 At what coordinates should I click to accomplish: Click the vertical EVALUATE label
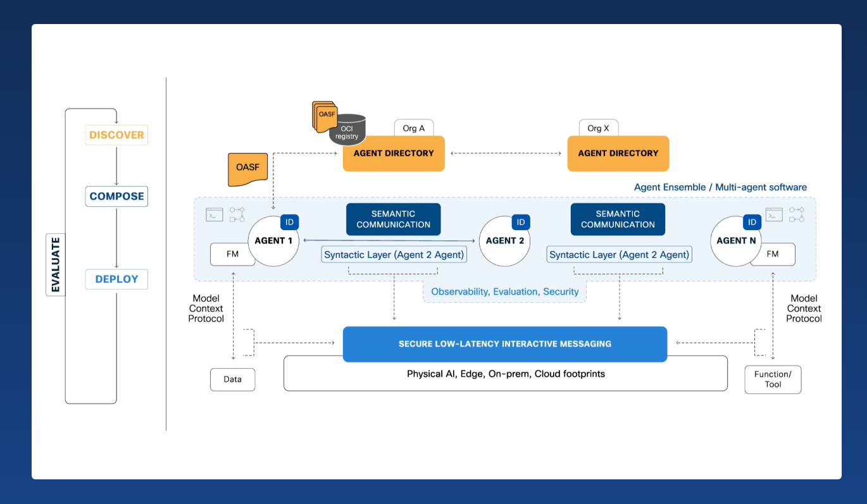click(x=56, y=264)
